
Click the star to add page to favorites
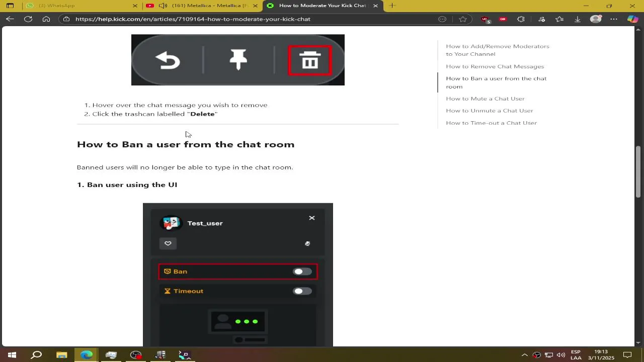coord(463,19)
